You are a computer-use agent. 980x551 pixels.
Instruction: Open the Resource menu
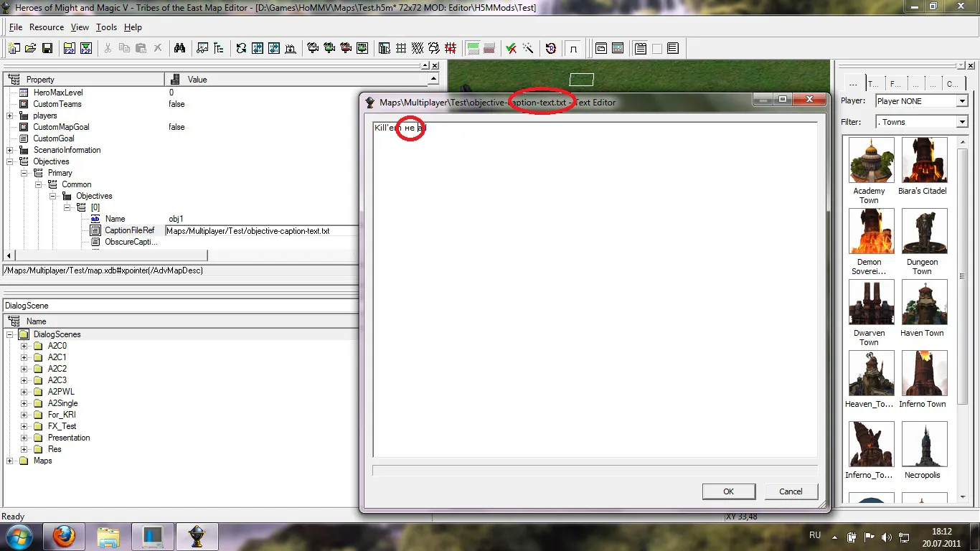47,27
